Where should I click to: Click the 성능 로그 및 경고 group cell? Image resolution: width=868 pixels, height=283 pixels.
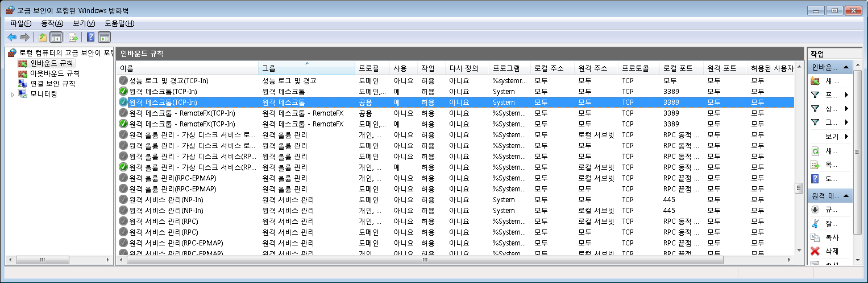coord(289,80)
